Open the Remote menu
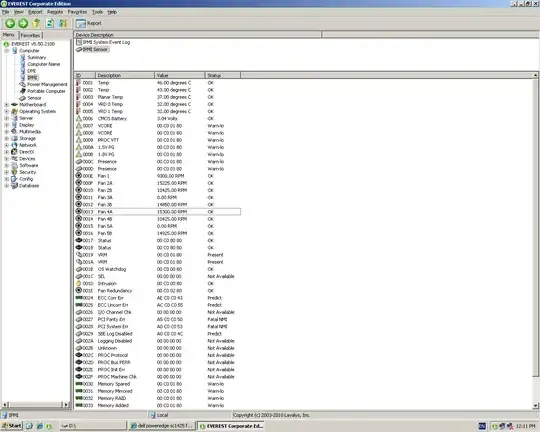Image resolution: width=540 pixels, height=432 pixels. point(55,12)
